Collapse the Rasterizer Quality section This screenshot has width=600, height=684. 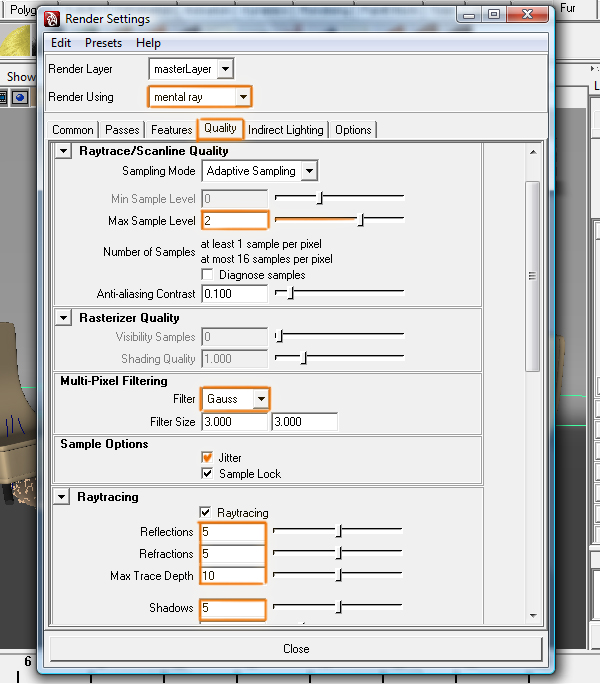(64, 318)
